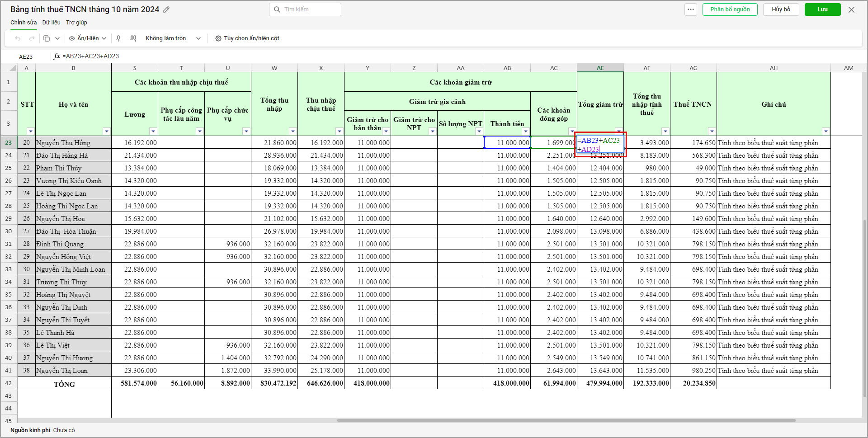Click the undo arrow in the toolbar

(x=18, y=38)
